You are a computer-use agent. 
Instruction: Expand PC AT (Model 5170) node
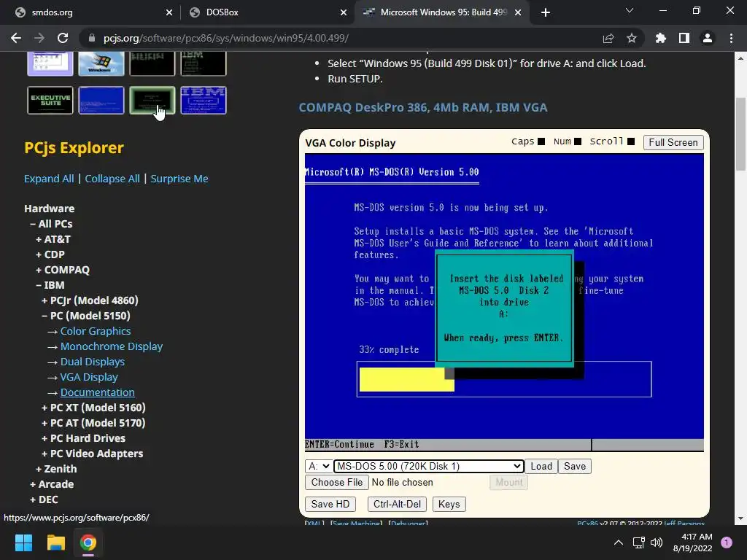tap(93, 423)
